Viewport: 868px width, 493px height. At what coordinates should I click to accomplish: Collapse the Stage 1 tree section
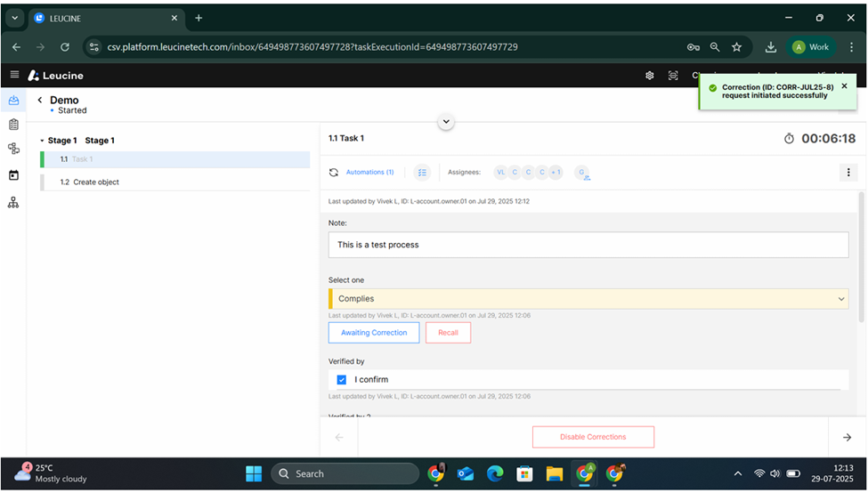(x=42, y=141)
